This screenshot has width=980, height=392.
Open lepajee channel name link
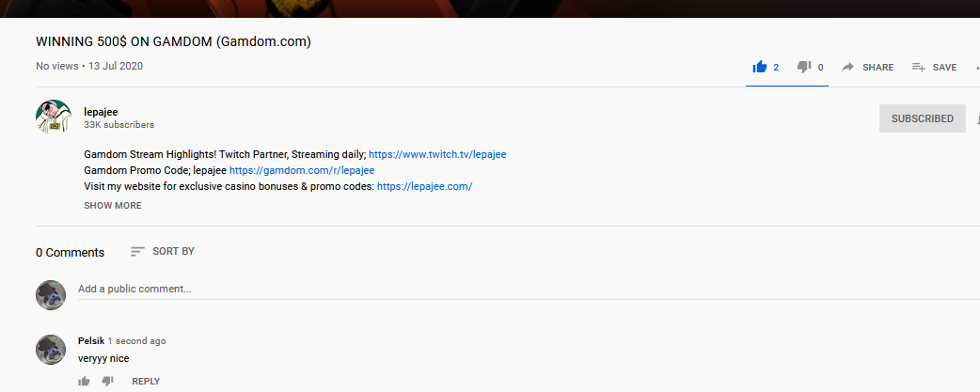[x=101, y=112]
